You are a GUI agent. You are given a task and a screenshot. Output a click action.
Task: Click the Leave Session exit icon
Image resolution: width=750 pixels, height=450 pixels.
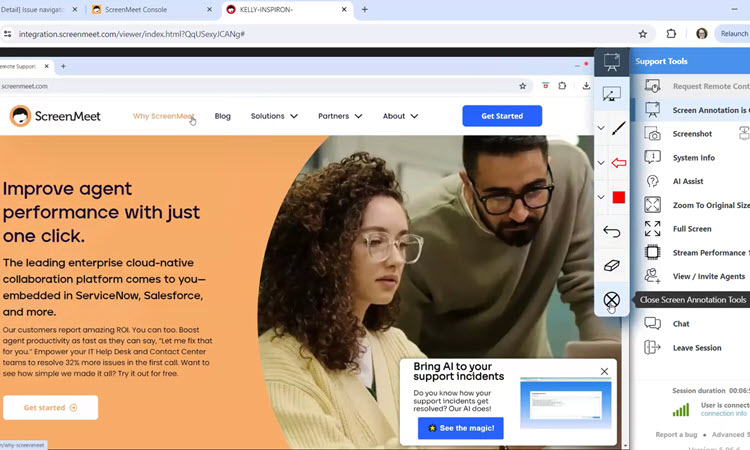pyautogui.click(x=652, y=347)
